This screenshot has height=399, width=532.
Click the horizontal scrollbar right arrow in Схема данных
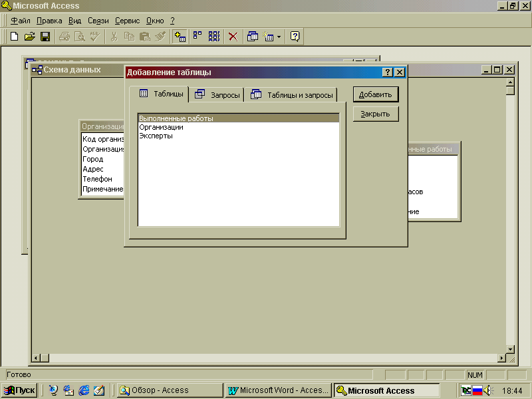(502, 358)
